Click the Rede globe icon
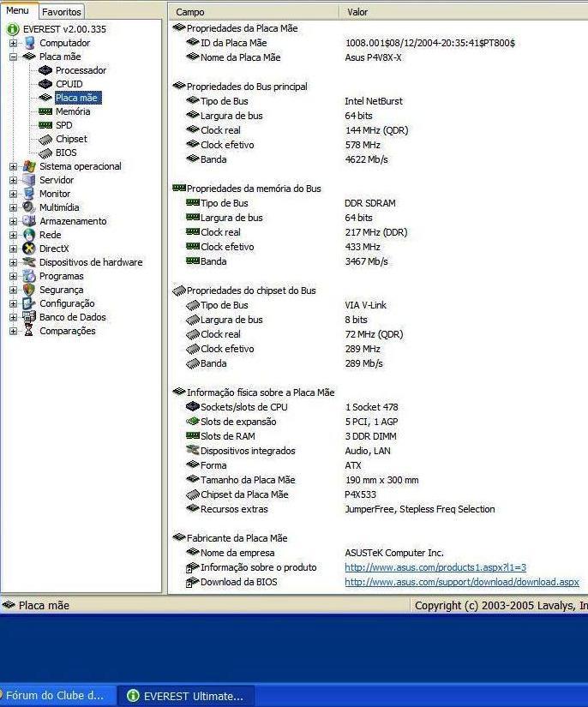Screen dimensions: 588x707 click(29, 235)
